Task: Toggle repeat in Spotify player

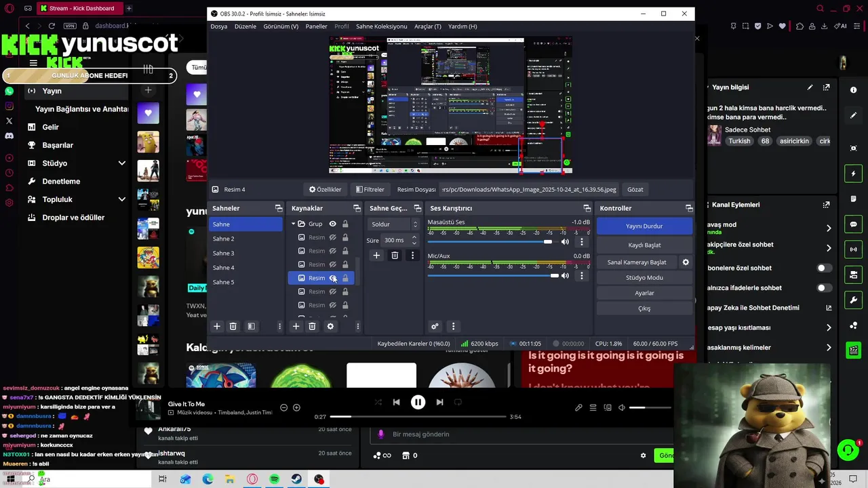Action: point(458,402)
